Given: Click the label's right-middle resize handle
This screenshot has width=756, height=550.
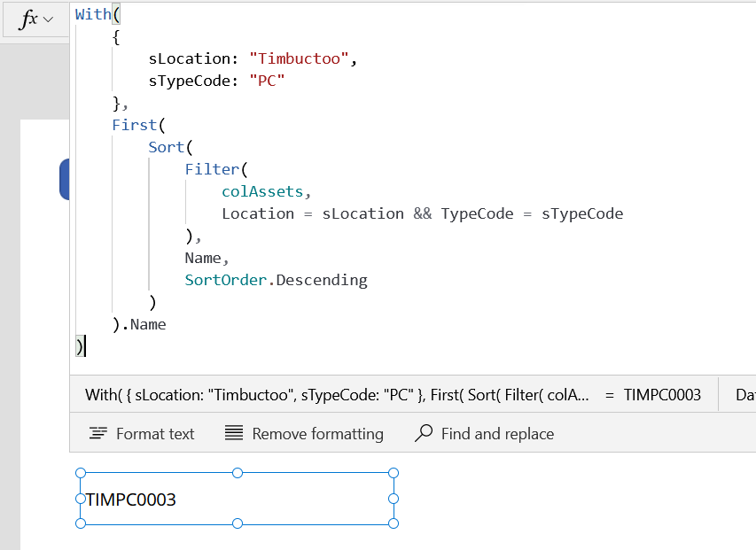Looking at the screenshot, I should 394,499.
